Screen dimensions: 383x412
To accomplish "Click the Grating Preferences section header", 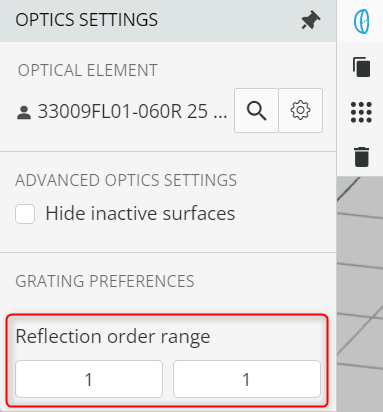I will pyautogui.click(x=105, y=281).
